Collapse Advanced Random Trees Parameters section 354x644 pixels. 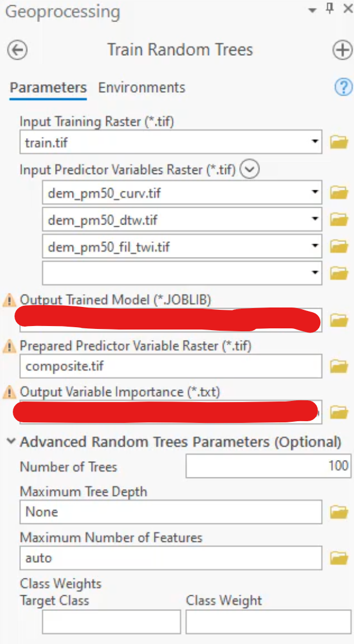pos(12,442)
